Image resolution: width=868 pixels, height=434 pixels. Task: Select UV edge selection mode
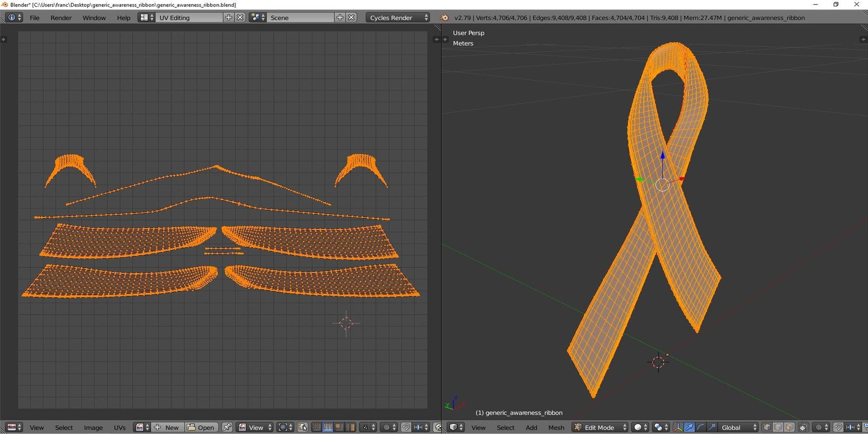pos(328,427)
